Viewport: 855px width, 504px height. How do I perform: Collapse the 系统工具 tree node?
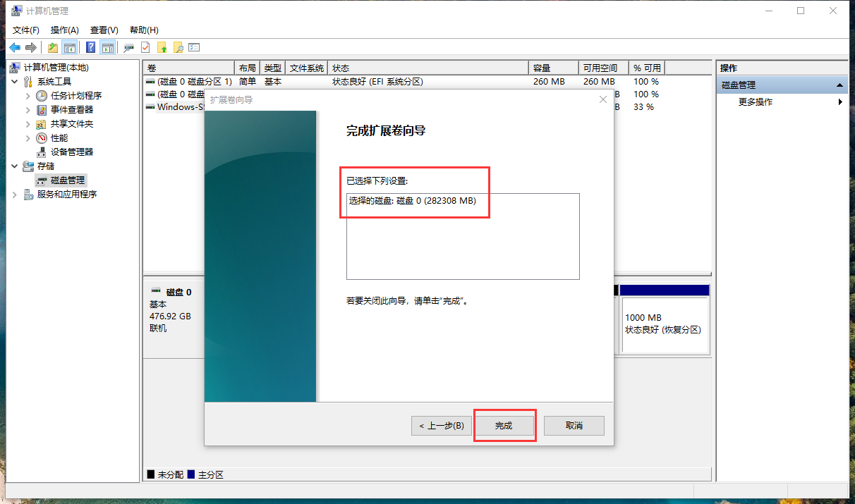point(15,82)
